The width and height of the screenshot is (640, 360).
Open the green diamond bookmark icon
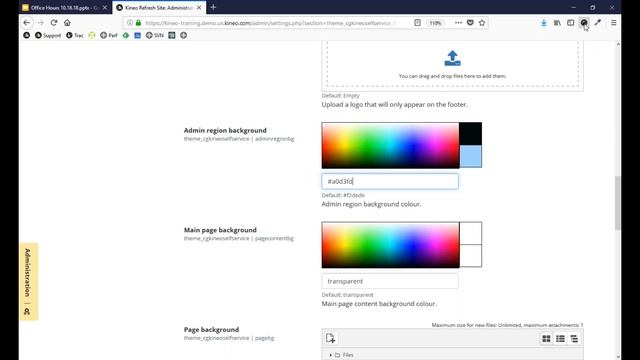pos(126,36)
